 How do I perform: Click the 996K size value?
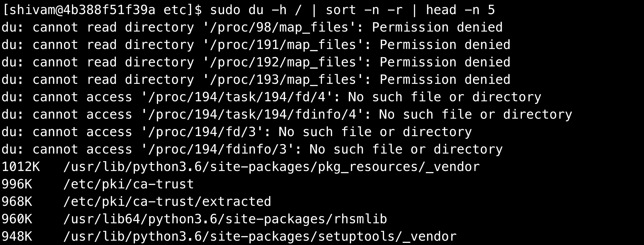click(17, 184)
